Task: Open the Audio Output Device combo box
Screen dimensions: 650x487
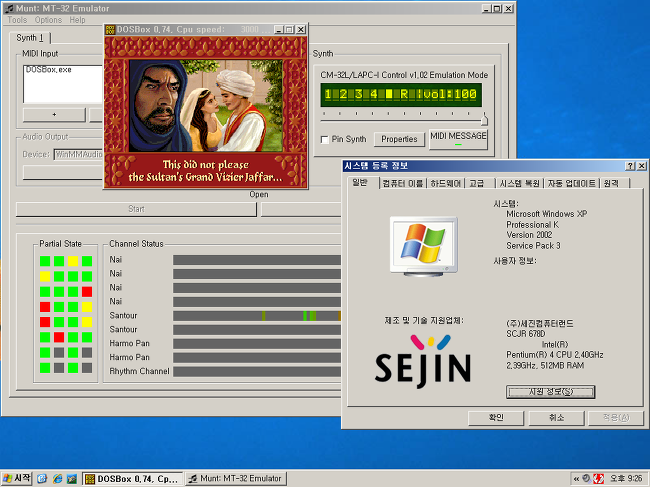Action: pyautogui.click(x=78, y=154)
